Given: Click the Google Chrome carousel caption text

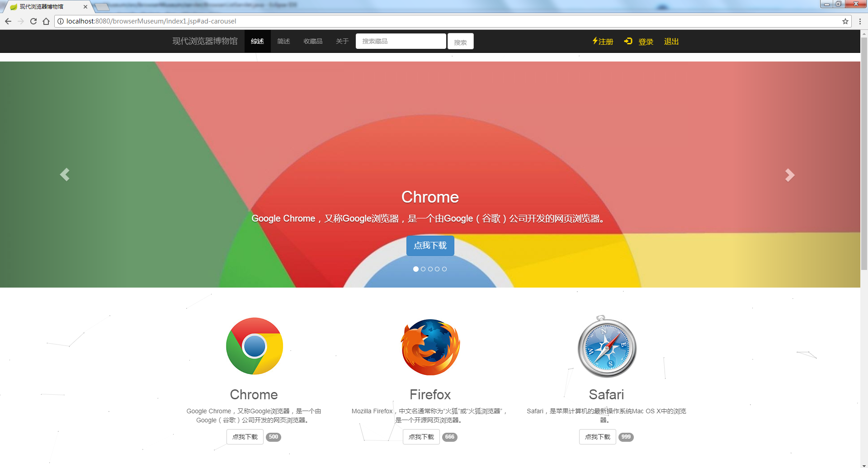Looking at the screenshot, I should point(430,219).
